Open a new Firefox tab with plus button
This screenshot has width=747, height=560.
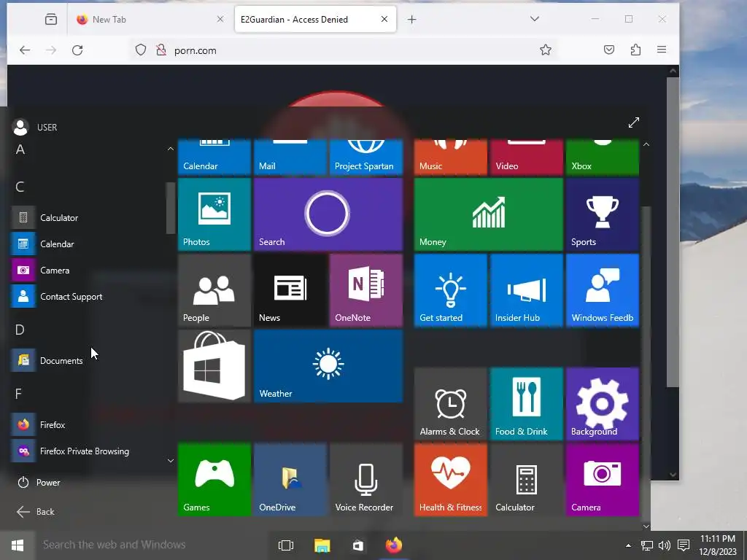coord(412,20)
